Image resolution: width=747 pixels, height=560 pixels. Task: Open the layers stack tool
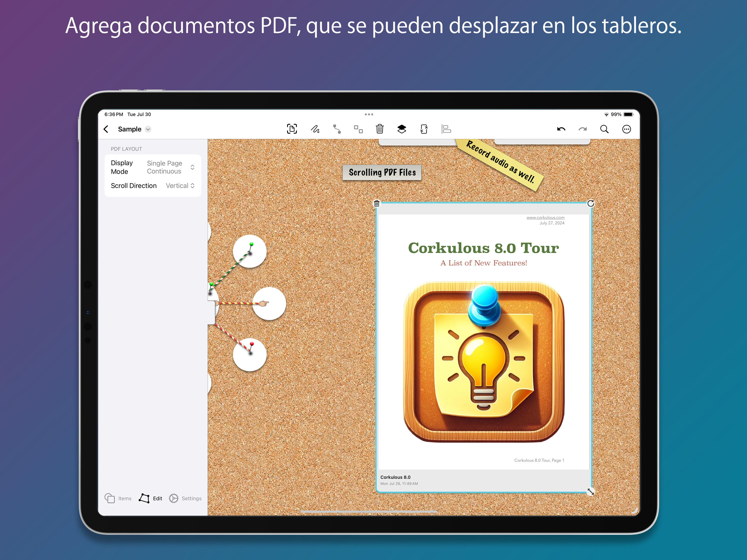[x=402, y=129]
